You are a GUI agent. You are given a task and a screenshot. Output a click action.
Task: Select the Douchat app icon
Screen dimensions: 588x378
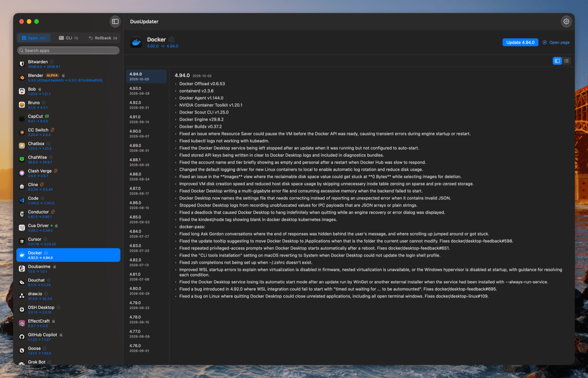tap(22, 282)
